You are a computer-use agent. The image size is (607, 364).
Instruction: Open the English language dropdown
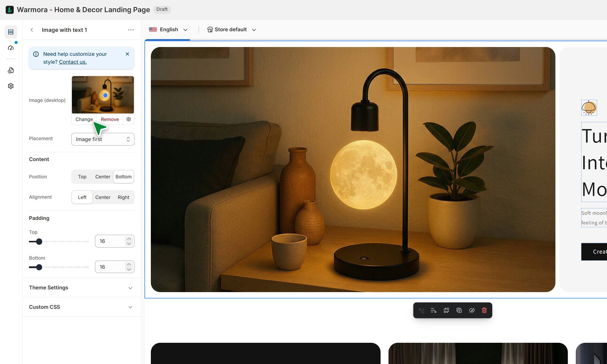168,29
